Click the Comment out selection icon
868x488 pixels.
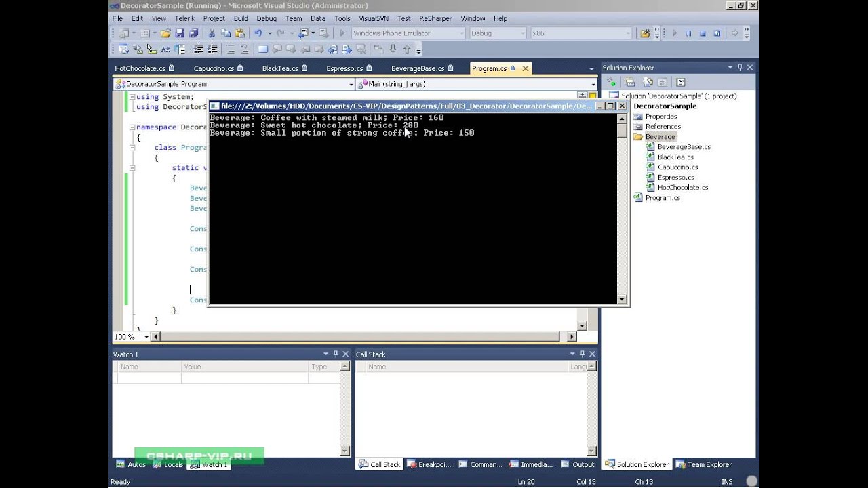coord(231,49)
